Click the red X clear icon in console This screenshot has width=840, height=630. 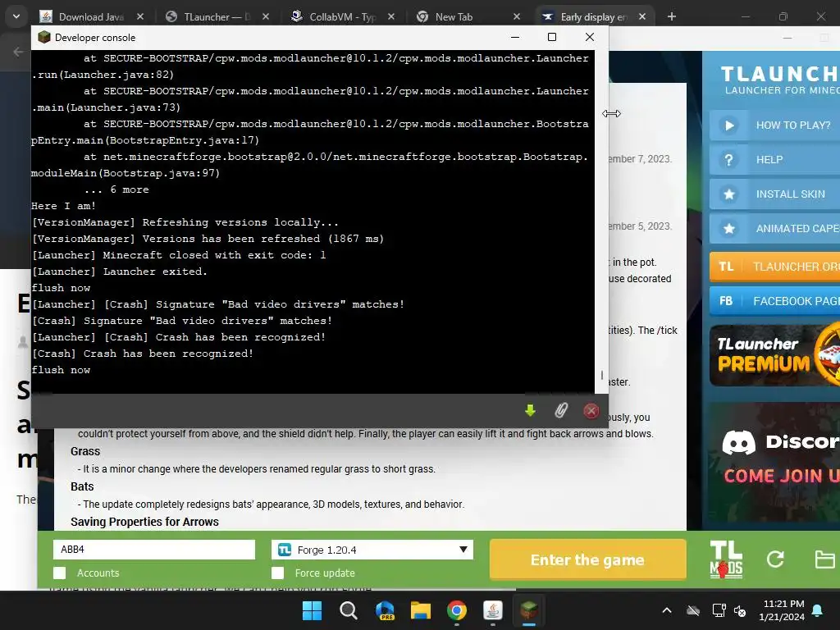click(591, 410)
